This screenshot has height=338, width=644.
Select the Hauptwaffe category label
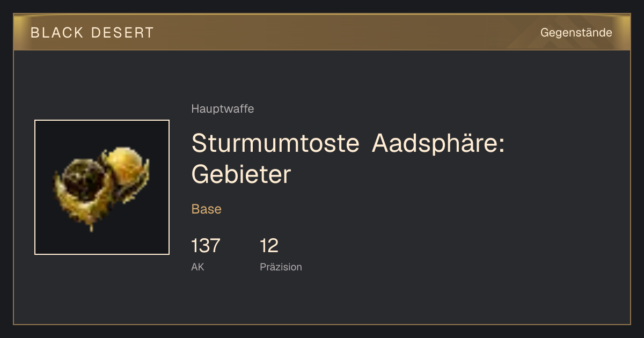point(222,109)
